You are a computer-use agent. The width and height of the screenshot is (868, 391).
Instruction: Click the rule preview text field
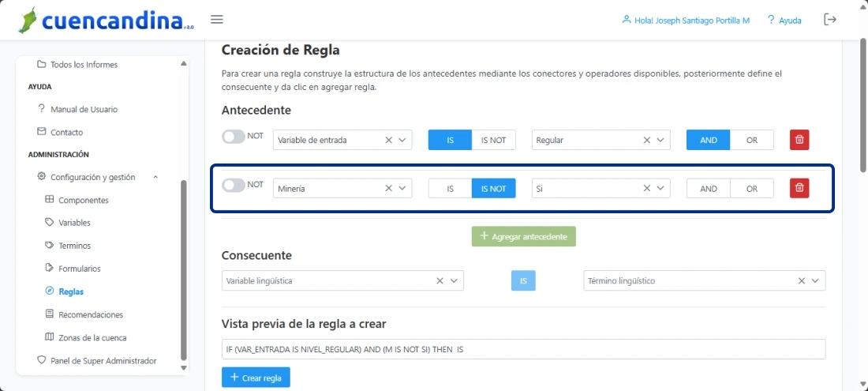click(523, 349)
